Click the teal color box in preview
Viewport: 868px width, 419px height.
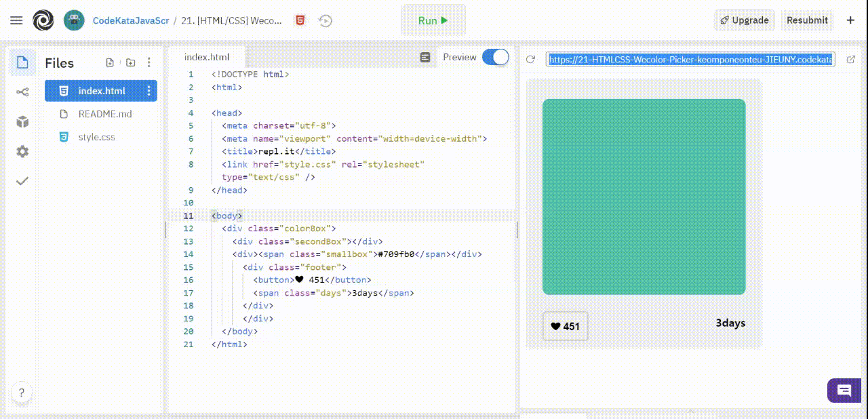click(x=644, y=197)
